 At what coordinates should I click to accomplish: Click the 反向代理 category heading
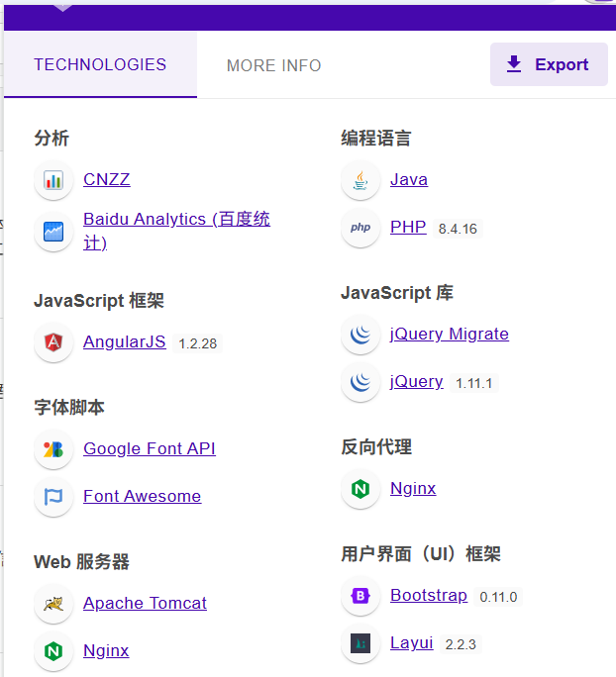click(x=376, y=447)
